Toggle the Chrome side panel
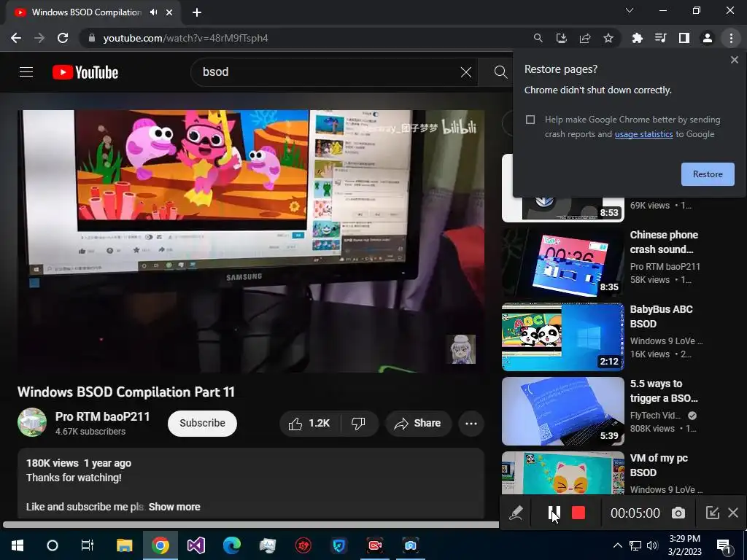747x560 pixels. point(684,38)
